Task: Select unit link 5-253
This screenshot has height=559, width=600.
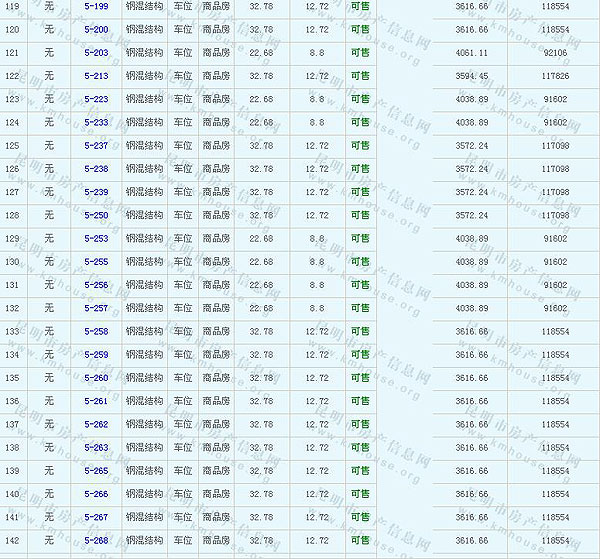Action: (x=96, y=238)
